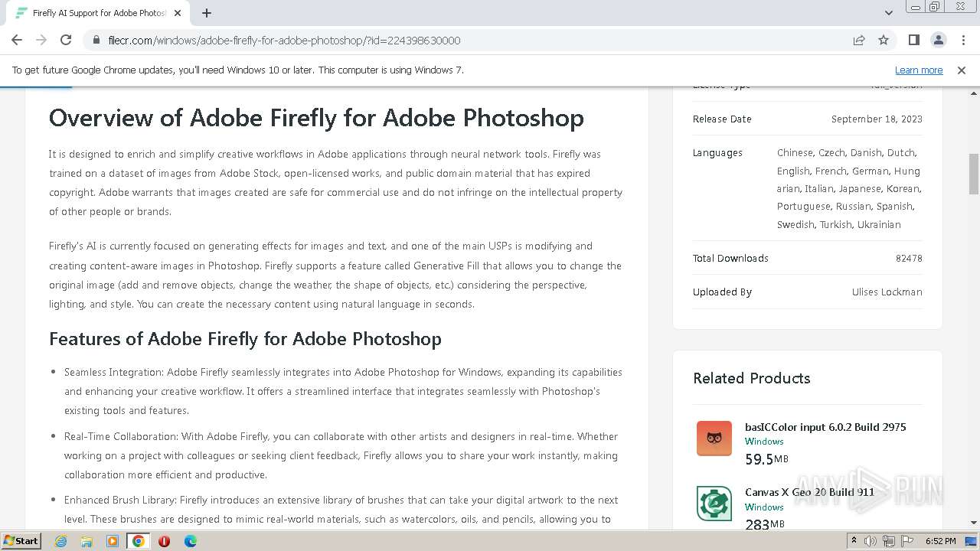
Task: Click the Features of Adobe Firefly heading
Action: click(x=245, y=339)
